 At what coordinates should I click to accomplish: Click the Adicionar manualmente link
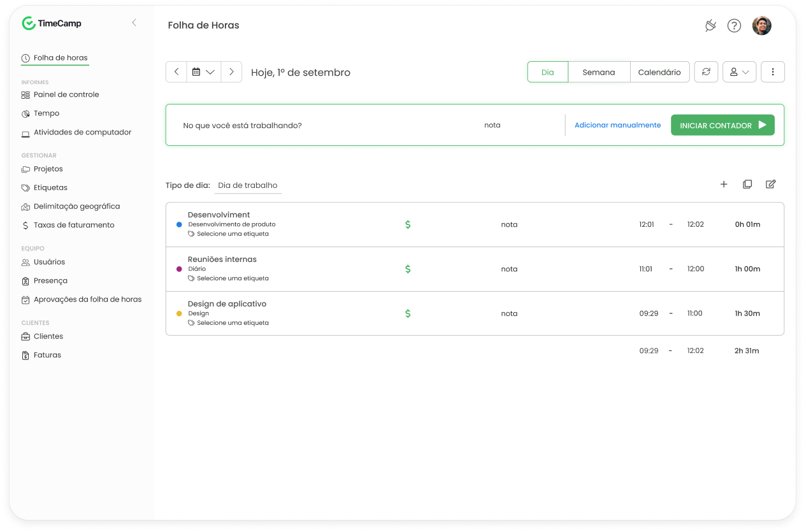[x=617, y=125]
